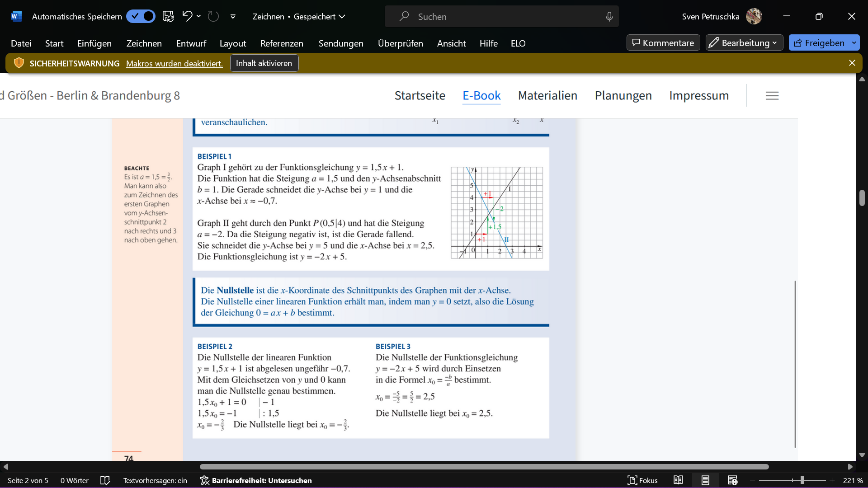This screenshot has width=868, height=488.
Task: Click the security warning shield icon
Action: (19, 63)
